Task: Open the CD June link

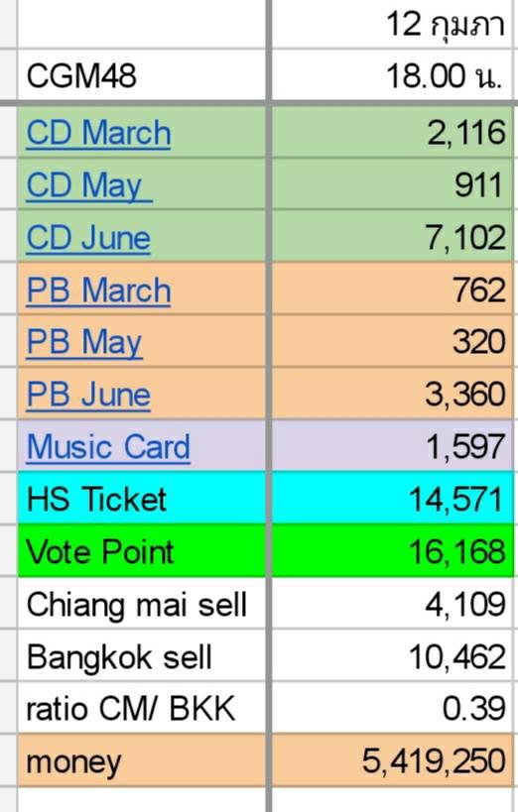Action: (x=88, y=238)
